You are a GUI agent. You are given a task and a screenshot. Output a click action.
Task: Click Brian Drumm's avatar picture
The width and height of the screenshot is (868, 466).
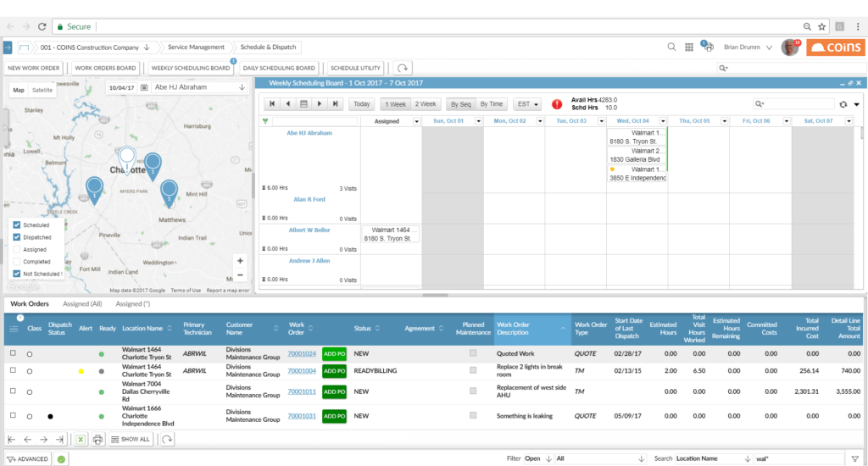point(790,47)
